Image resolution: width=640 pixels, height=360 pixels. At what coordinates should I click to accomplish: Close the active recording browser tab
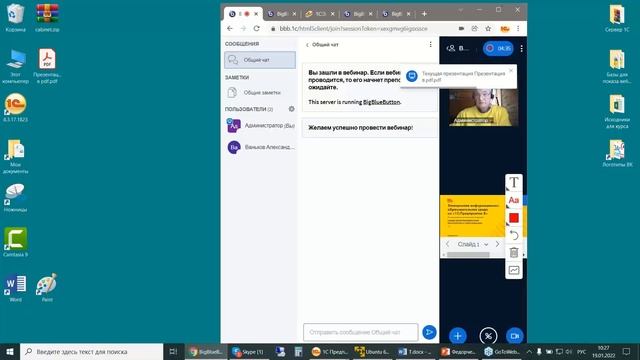pos(256,14)
